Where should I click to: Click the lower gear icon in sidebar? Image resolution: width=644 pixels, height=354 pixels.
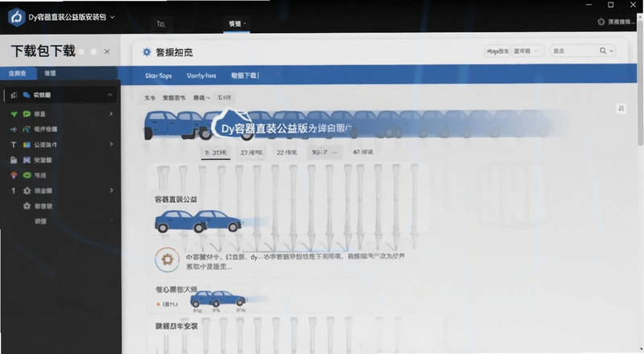[27, 206]
